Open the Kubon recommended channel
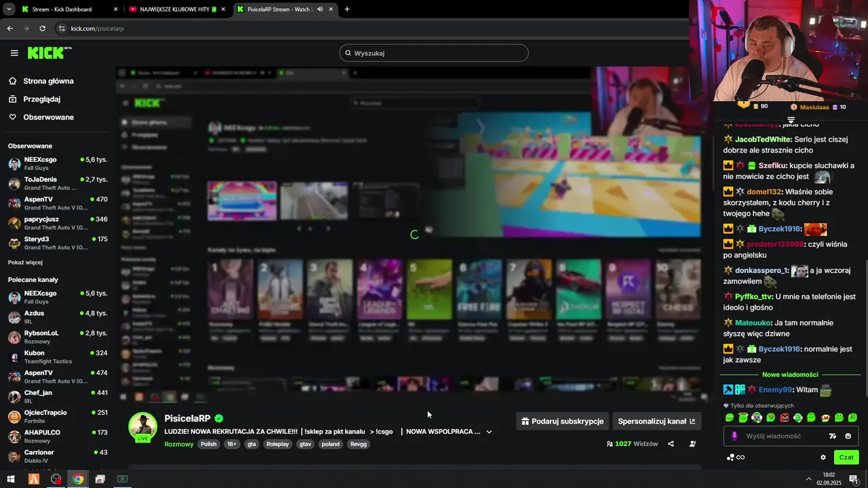The height and width of the screenshot is (488, 868). coord(57,357)
